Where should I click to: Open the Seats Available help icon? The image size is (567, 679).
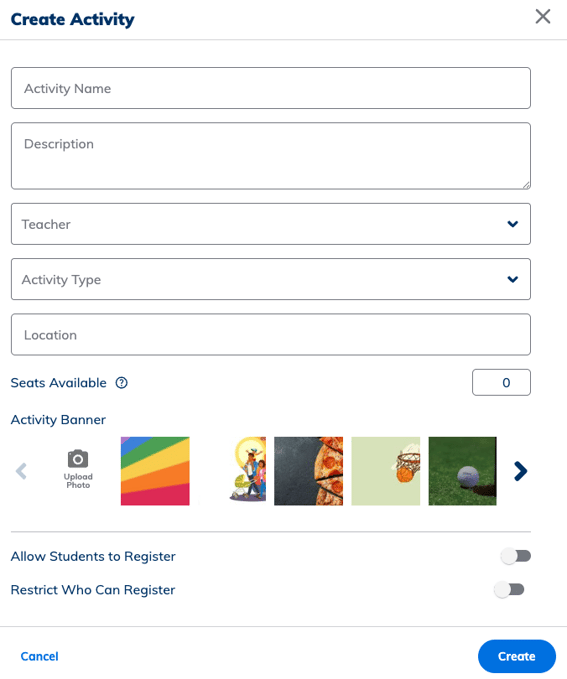[122, 383]
